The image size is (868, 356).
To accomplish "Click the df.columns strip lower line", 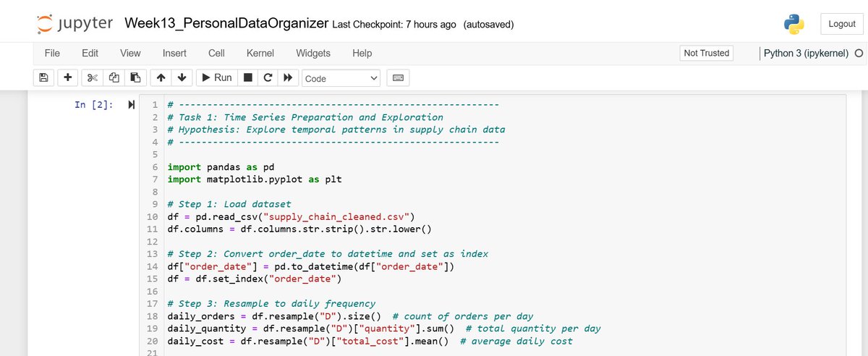I will pos(299,229).
